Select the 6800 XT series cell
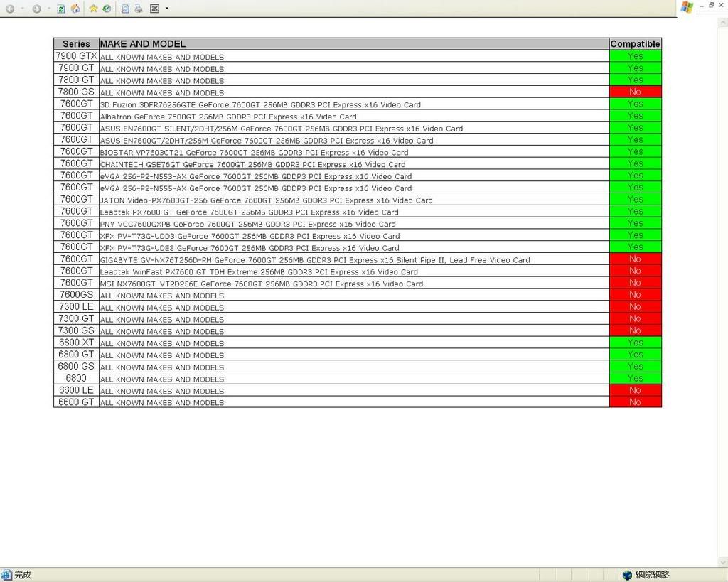The height and width of the screenshot is (582, 728). click(76, 343)
